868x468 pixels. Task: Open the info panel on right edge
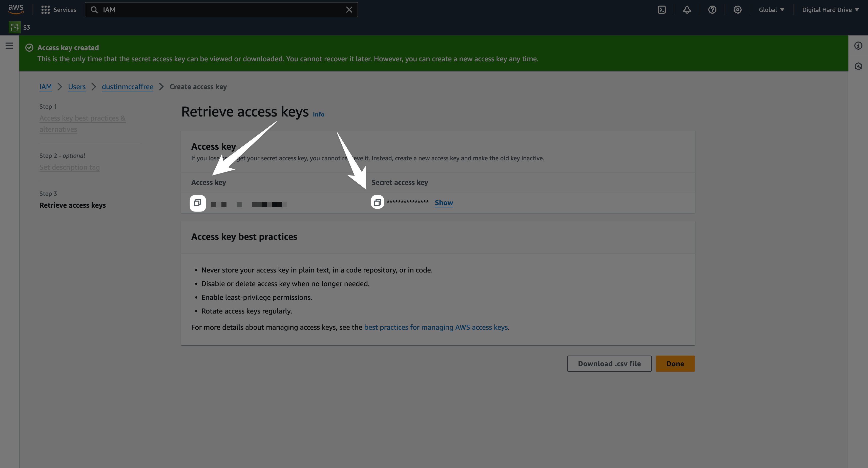pyautogui.click(x=858, y=46)
